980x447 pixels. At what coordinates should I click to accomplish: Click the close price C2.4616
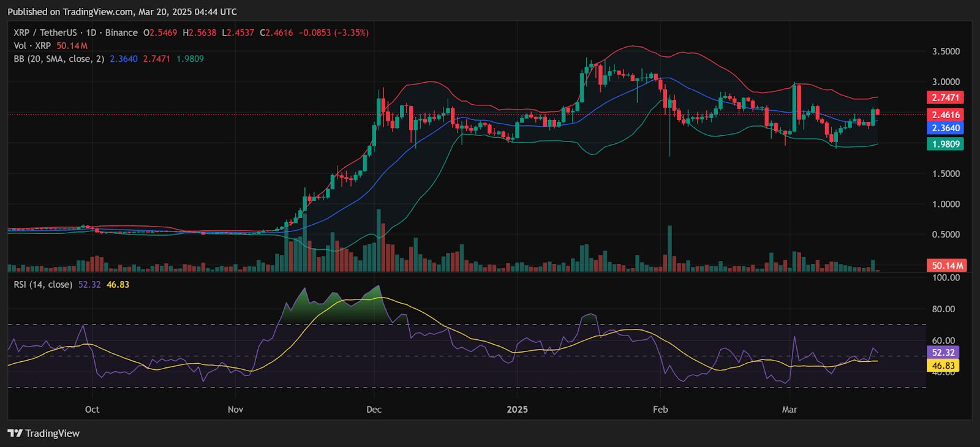[x=276, y=32]
